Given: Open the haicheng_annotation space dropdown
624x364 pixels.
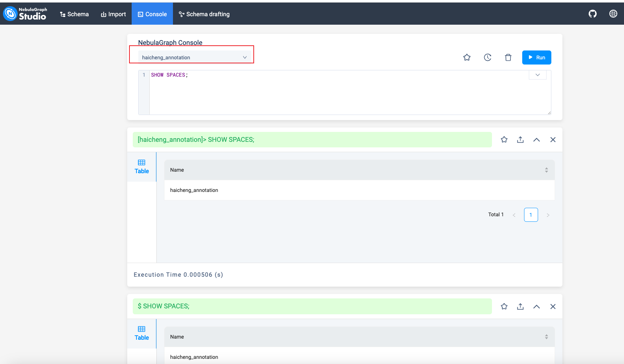Looking at the screenshot, I should [x=195, y=57].
